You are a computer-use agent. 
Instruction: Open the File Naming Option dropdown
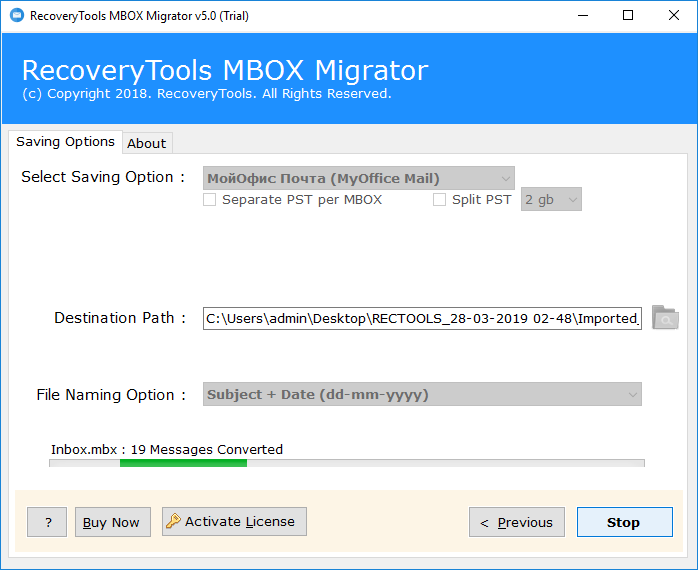pos(422,394)
